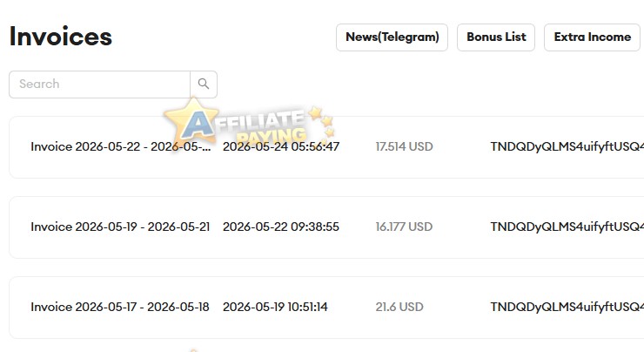Select the first invoice starting 2026-05-22

pos(120,146)
